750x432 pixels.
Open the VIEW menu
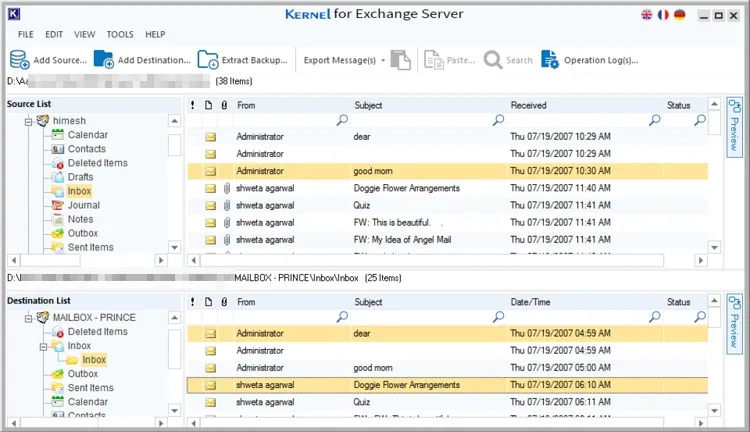pyautogui.click(x=85, y=34)
